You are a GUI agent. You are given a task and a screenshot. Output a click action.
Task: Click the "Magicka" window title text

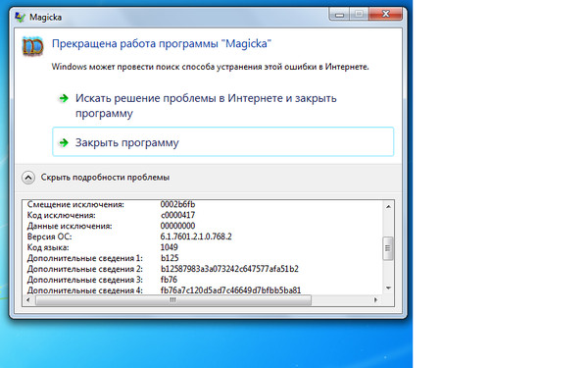(x=45, y=18)
